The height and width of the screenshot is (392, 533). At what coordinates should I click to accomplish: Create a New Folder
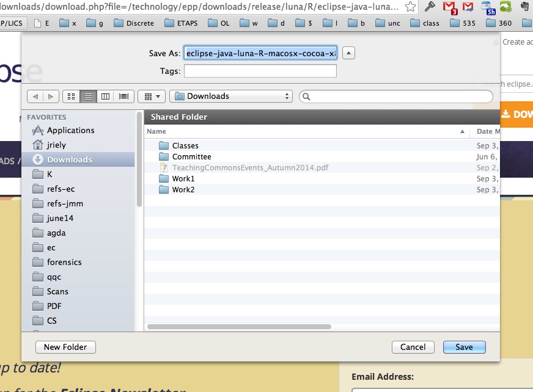[x=65, y=347]
